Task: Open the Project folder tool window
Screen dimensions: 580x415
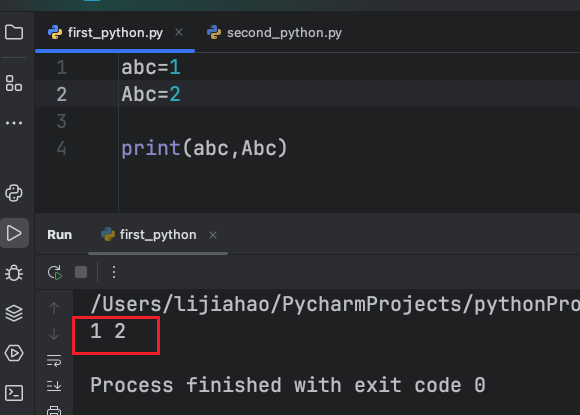Action: 14,32
